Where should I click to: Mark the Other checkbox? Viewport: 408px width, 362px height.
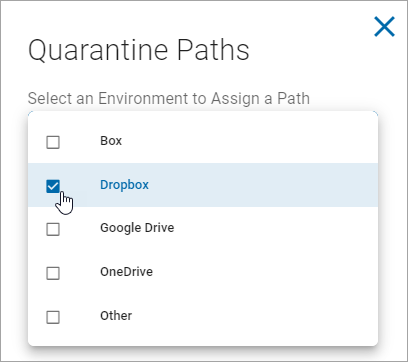click(53, 317)
